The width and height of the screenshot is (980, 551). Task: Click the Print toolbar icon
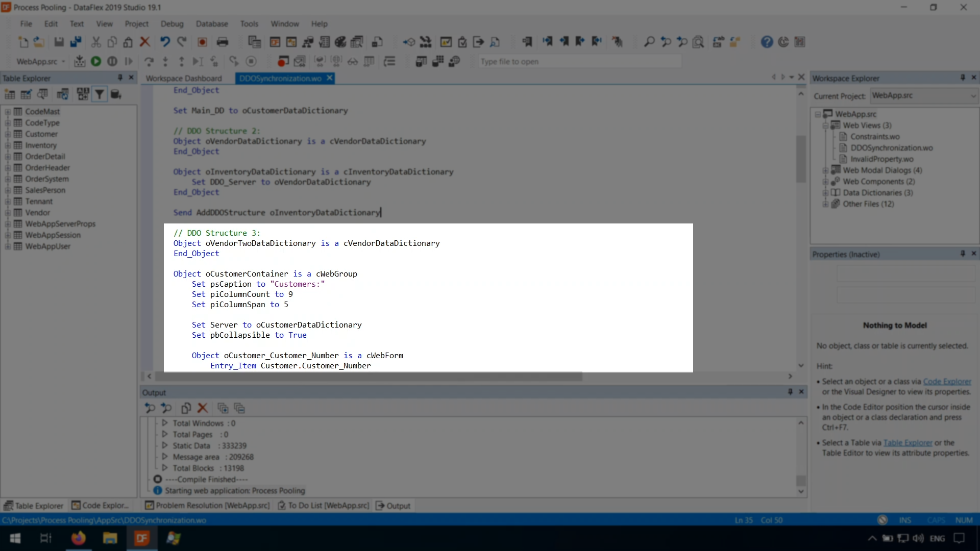(x=222, y=42)
